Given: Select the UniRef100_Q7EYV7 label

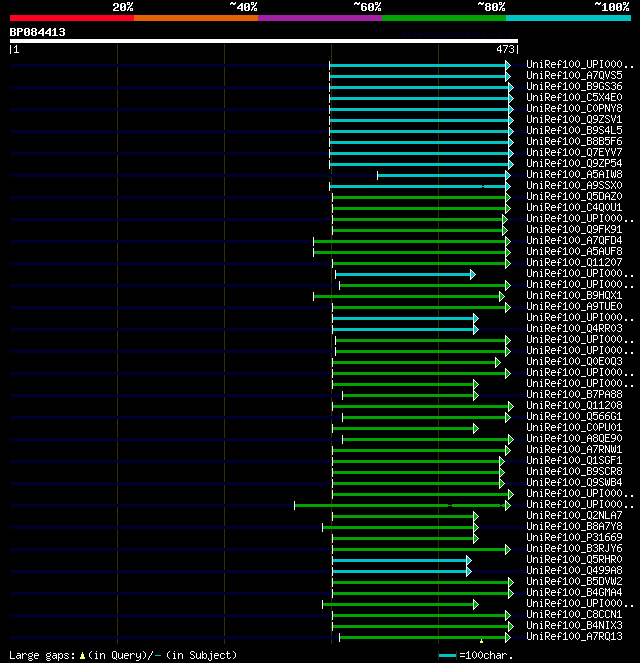Looking at the screenshot, I should point(574,153).
